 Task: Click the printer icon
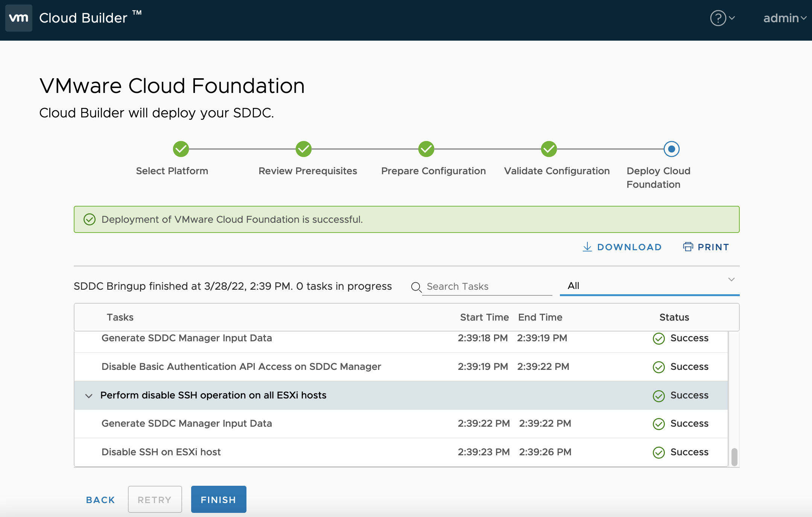[x=688, y=247]
